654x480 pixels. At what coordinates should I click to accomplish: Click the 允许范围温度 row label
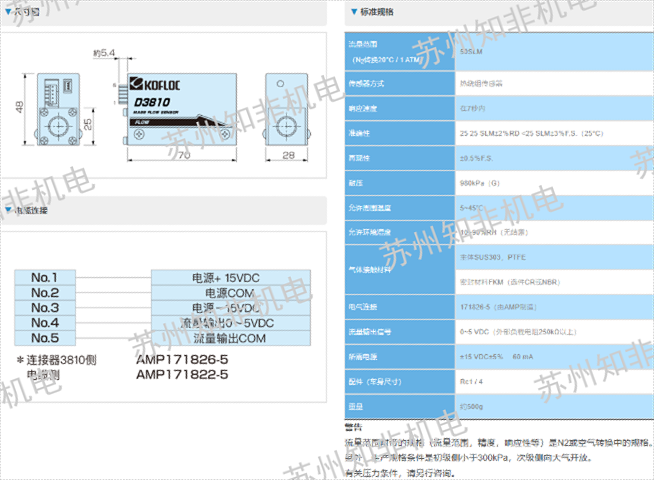(370, 208)
